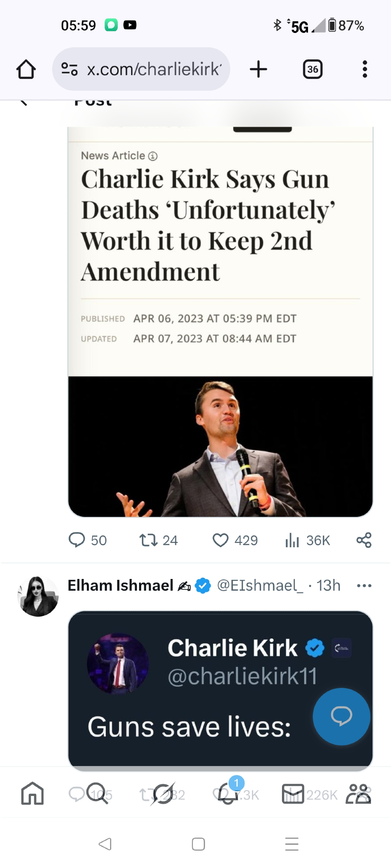Open Notifications bell with one alert
Screen dimensions: 391x868
pos(228,794)
